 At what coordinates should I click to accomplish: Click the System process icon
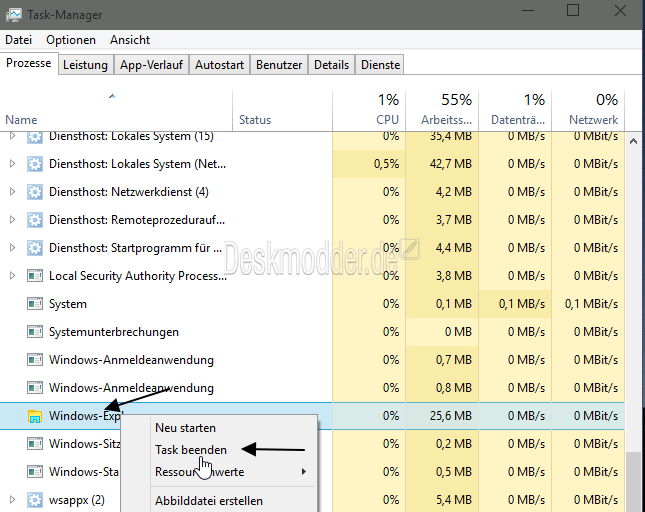point(35,304)
